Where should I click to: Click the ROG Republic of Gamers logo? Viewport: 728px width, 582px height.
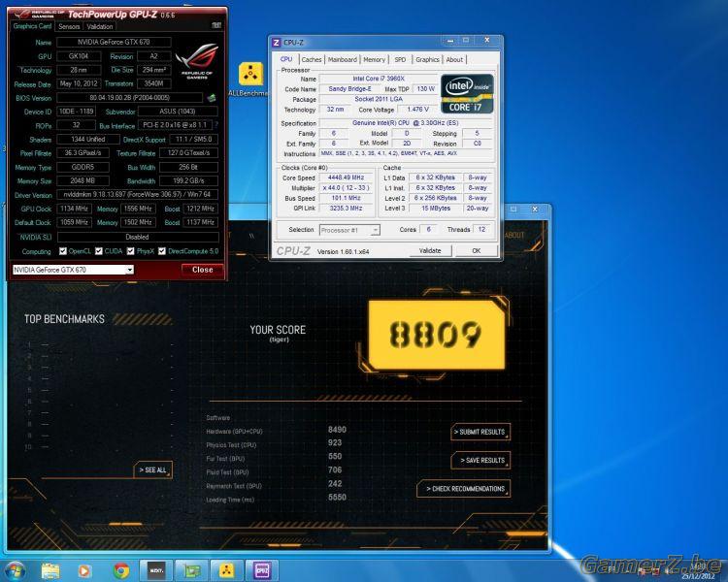point(197,61)
